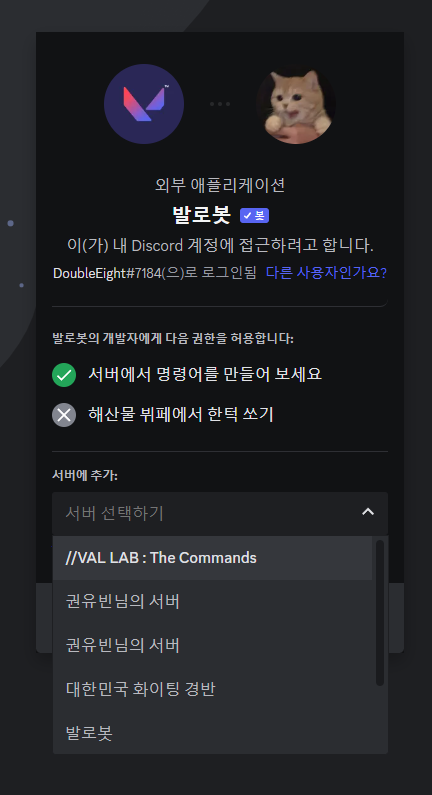Screen dimensions: 432x795
Task: Click the 서버에 추가: label
Action: pyautogui.click(x=85, y=476)
